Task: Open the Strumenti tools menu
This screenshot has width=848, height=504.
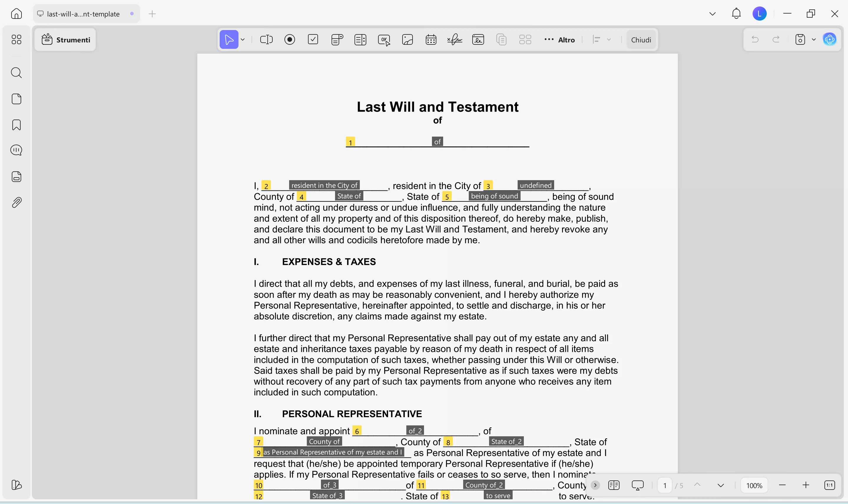Action: click(x=66, y=40)
